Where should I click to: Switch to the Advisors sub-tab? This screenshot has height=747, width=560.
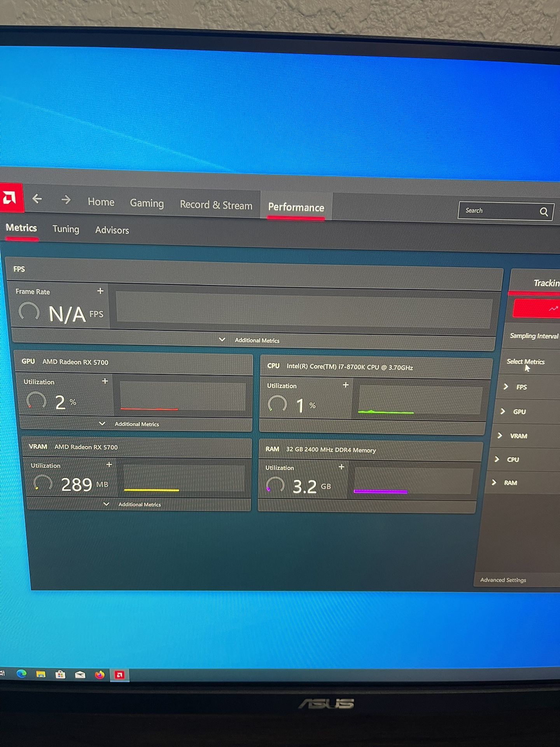point(112,230)
